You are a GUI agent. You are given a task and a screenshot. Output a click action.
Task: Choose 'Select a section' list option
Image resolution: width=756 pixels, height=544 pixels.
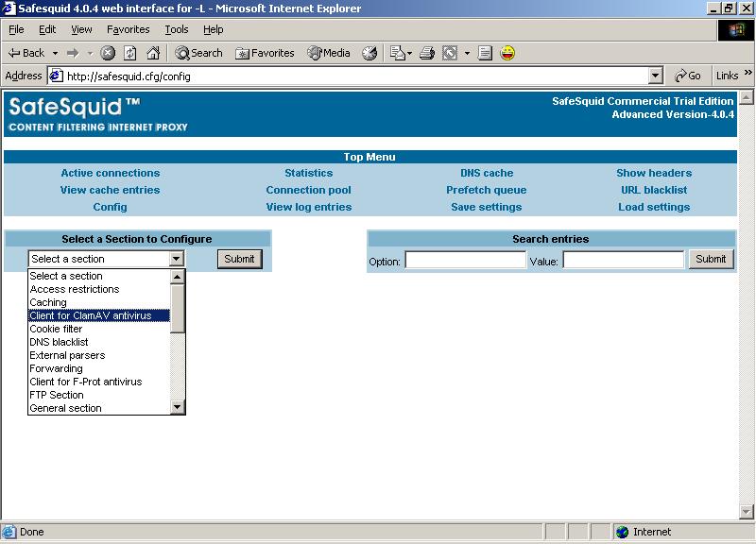tap(99, 276)
